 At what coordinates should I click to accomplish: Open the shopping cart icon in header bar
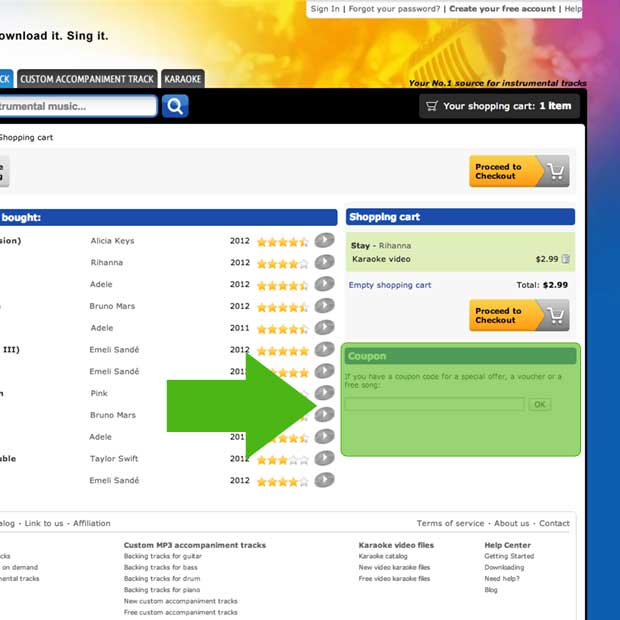pyautogui.click(x=431, y=106)
